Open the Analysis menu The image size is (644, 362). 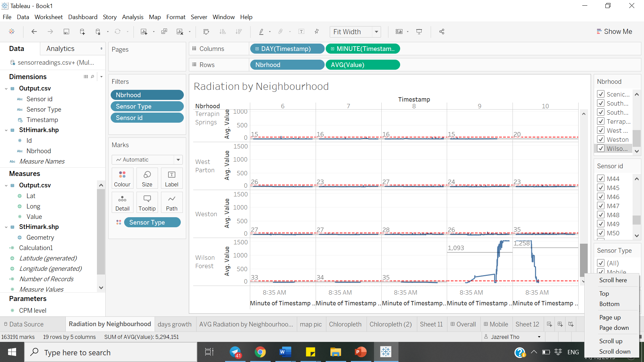[x=132, y=17]
